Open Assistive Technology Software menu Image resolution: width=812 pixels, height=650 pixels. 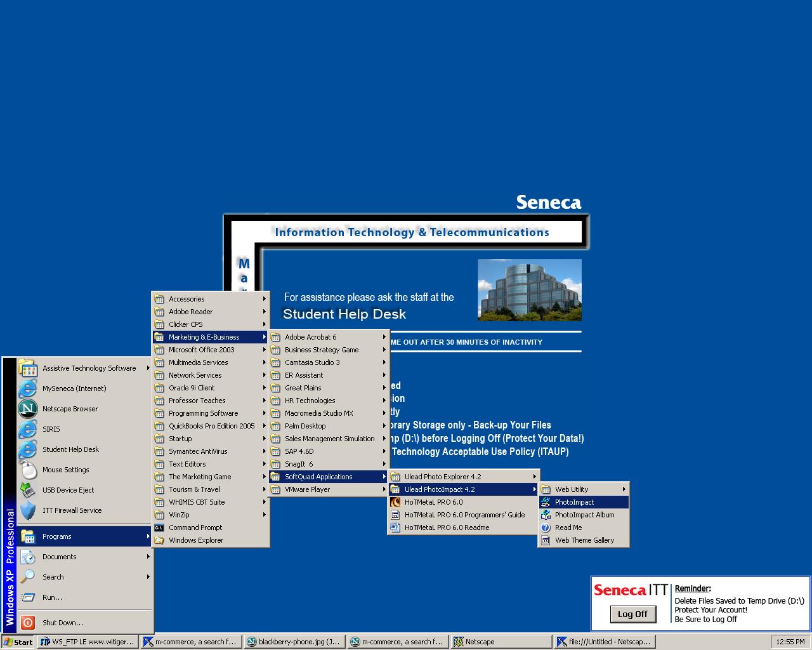(x=84, y=368)
